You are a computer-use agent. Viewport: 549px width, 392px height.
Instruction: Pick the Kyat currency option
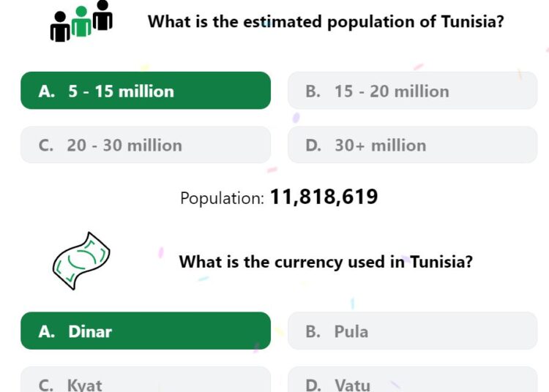click(146, 380)
